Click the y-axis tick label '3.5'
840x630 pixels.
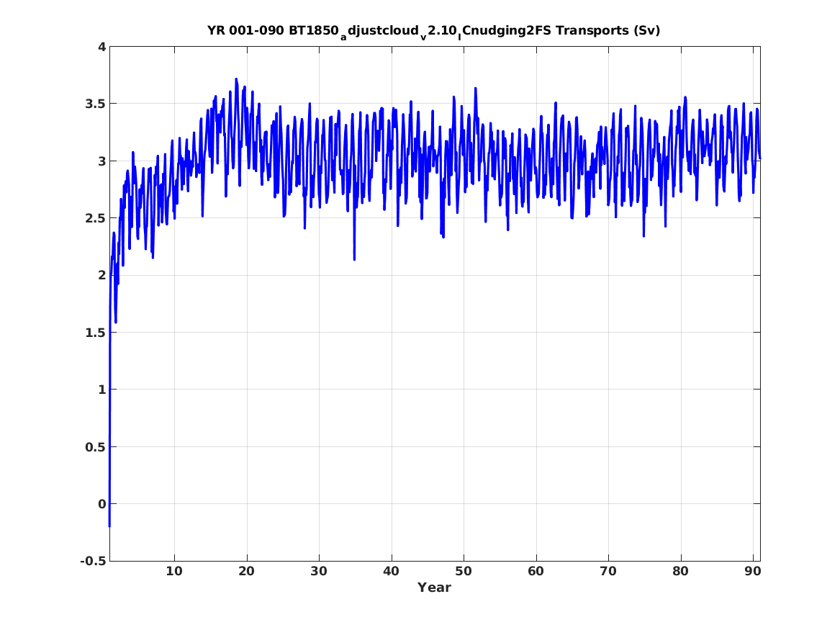coord(95,104)
